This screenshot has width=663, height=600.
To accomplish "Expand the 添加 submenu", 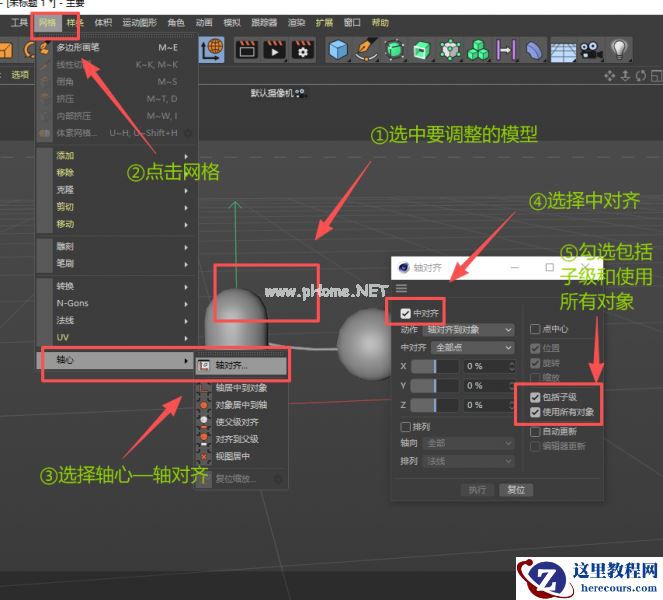I will pos(115,156).
